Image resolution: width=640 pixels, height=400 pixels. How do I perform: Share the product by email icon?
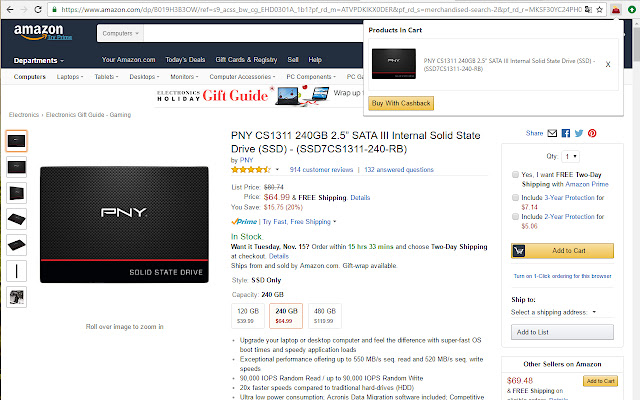tap(552, 133)
